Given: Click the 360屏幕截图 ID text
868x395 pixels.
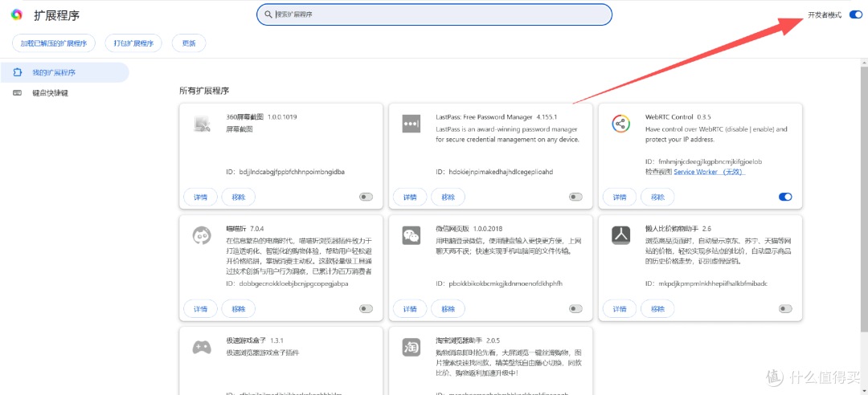Looking at the screenshot, I should pos(285,172).
